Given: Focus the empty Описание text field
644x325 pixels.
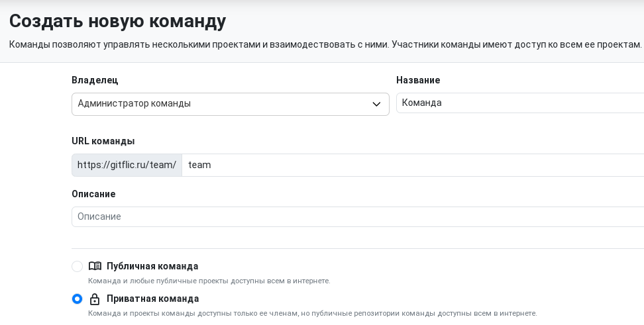Looking at the screenshot, I should (358, 216).
